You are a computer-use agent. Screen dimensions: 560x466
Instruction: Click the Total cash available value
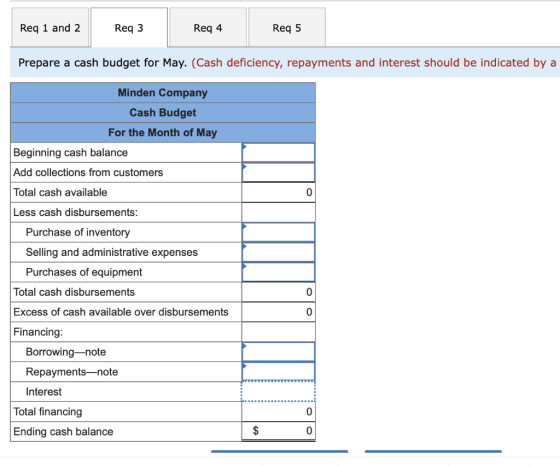tap(278, 192)
